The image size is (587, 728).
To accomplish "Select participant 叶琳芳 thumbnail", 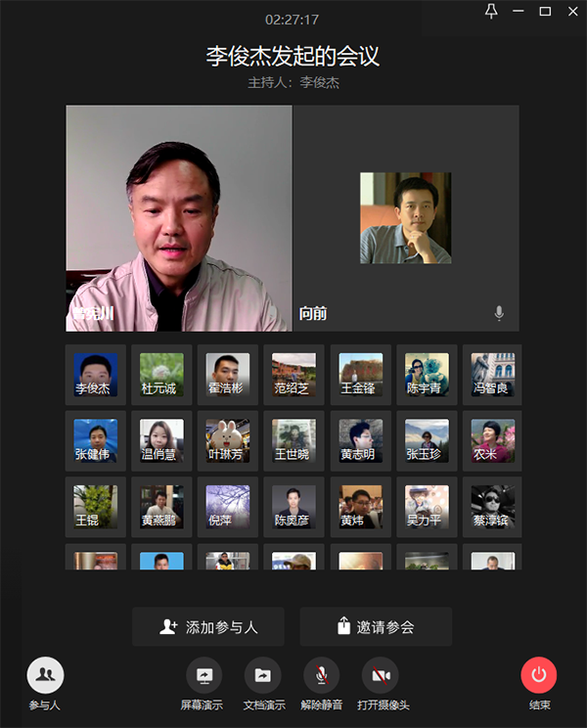I will click(x=228, y=440).
